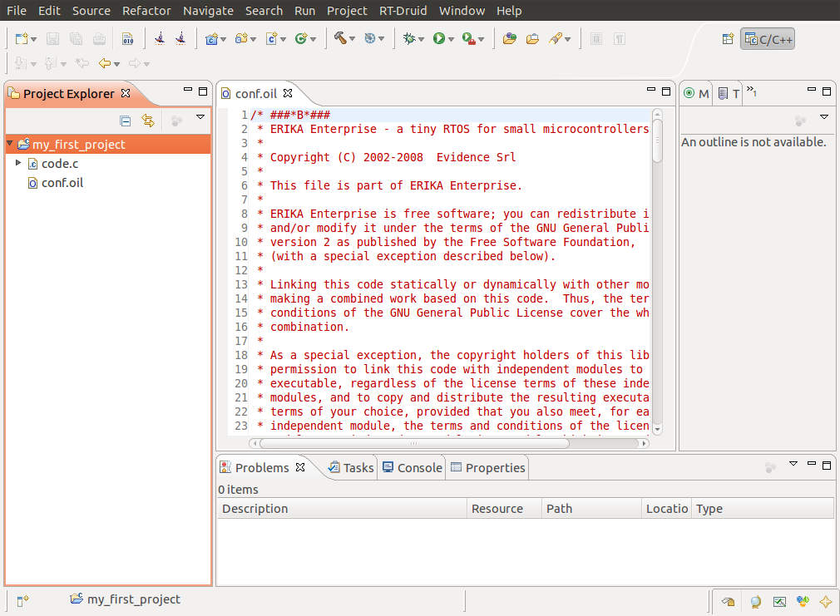Open the Refactor menu
Screen dimensions: 840x616
(x=146, y=11)
